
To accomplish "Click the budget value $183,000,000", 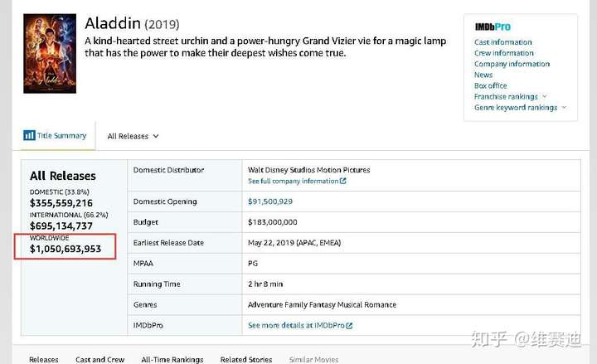I will tap(273, 222).
